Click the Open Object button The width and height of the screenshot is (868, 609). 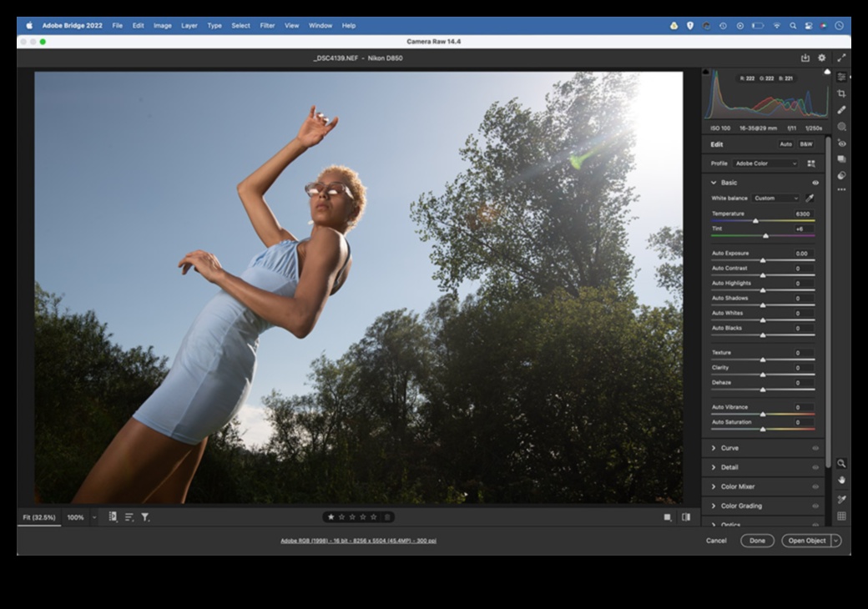pos(806,541)
